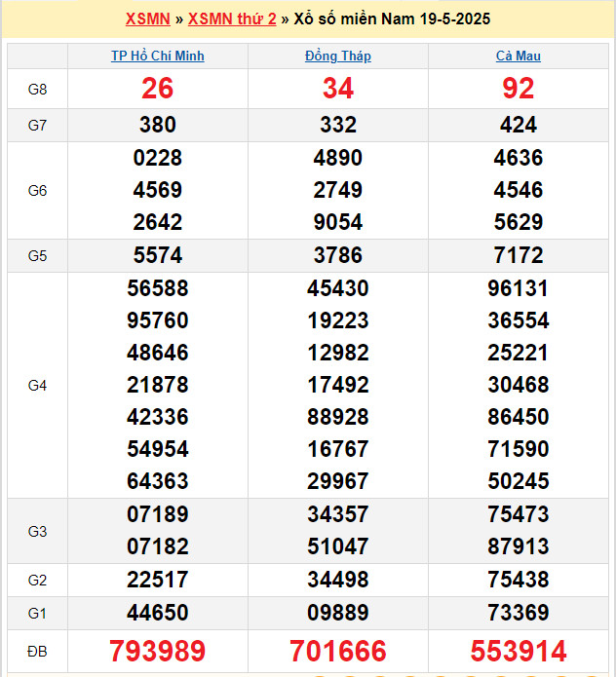The image size is (616, 677).
Task: Click the G4 number 88928
Action: [338, 417]
